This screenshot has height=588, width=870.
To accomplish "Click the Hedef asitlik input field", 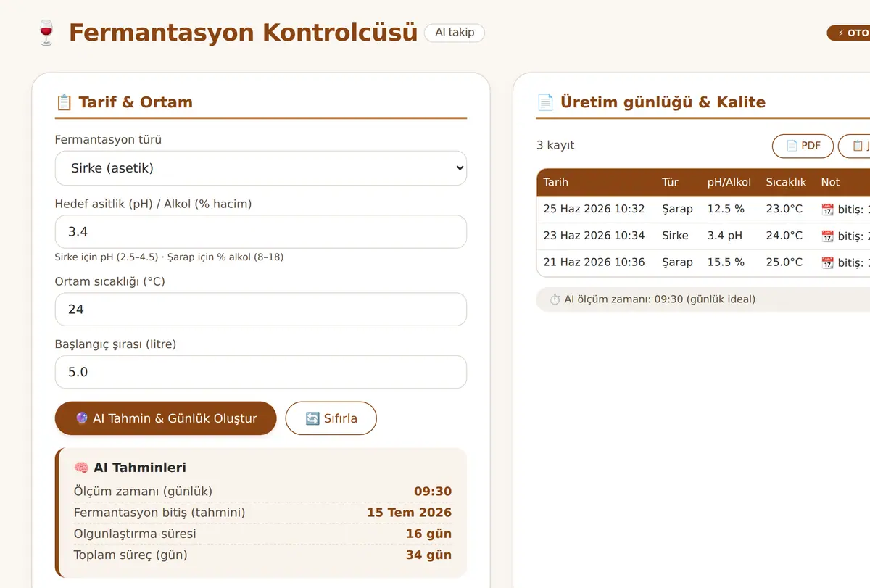I will (261, 232).
